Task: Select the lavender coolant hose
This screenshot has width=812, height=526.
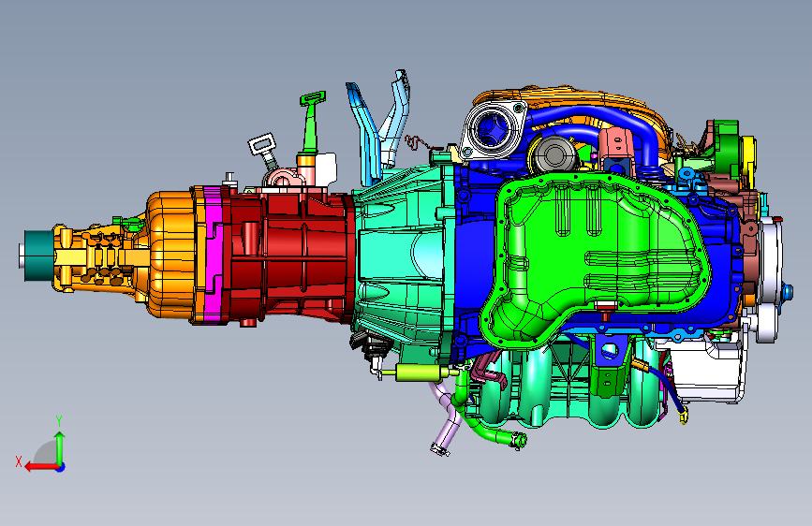Action: (444, 418)
